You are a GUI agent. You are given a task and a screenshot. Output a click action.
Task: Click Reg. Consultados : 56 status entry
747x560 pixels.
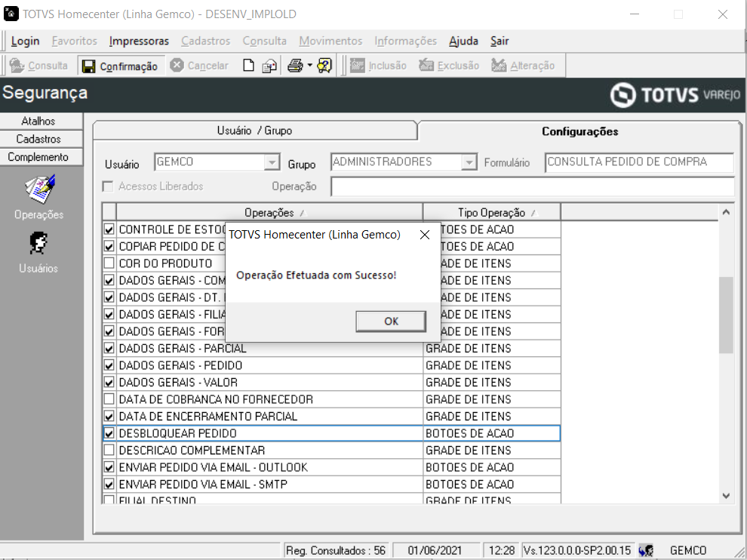[336, 550]
